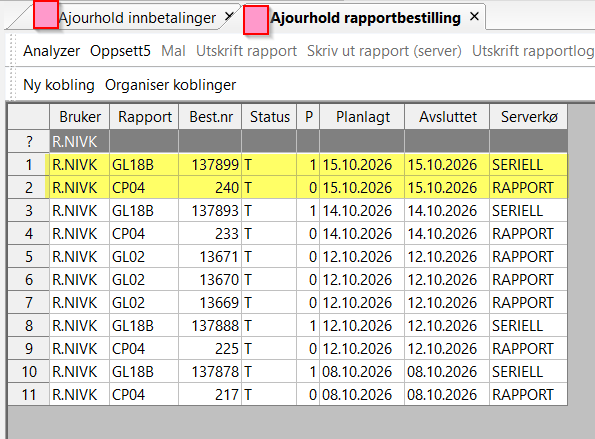Open Organiser koblinger
The width and height of the screenshot is (595, 439).
tap(170, 85)
